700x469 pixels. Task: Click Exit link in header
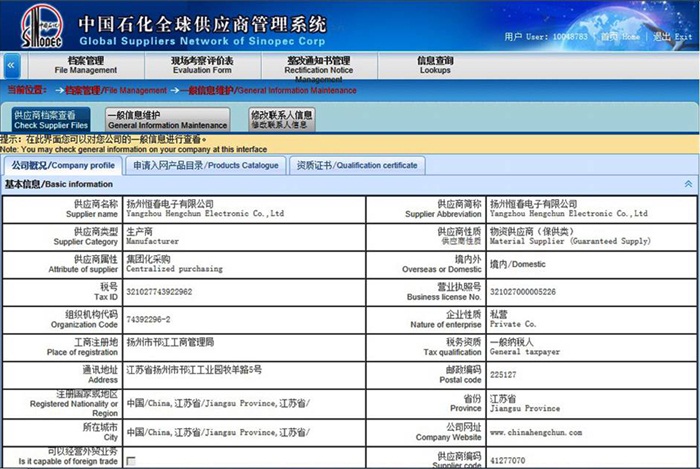[672, 37]
